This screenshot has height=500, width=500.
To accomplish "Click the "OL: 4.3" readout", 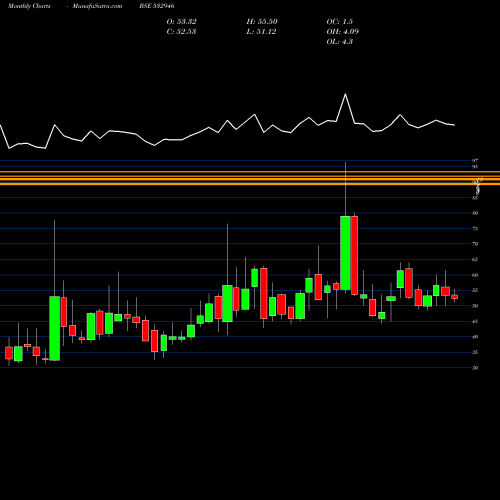I will point(340,42).
